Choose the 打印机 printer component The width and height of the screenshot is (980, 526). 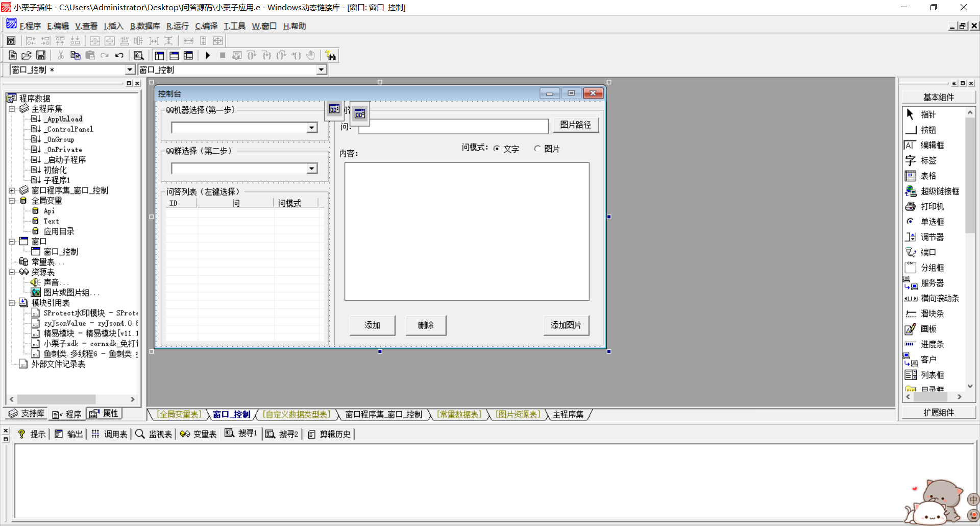(x=932, y=206)
